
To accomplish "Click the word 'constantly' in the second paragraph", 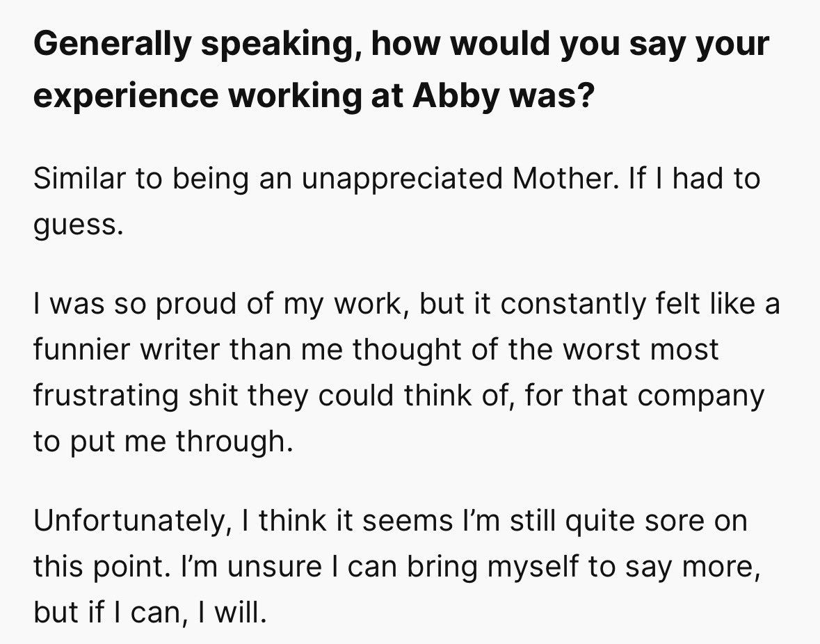I will (x=574, y=305).
